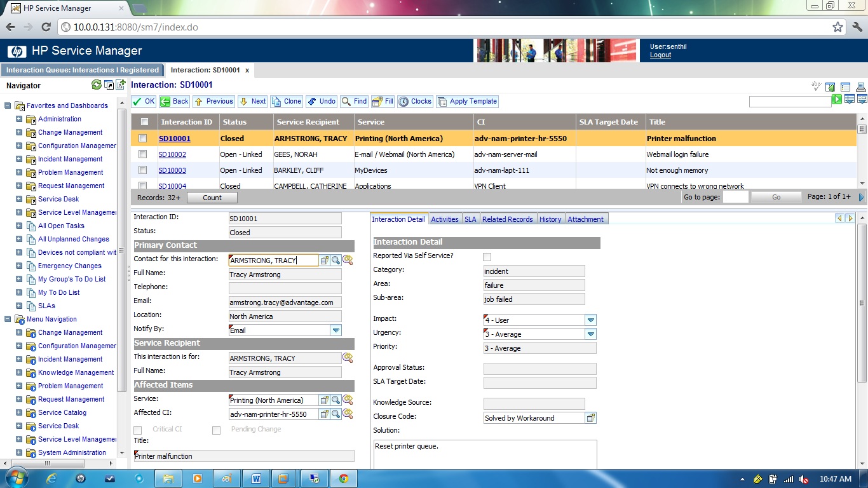Open the Attachment tab
The image size is (868, 488).
(x=586, y=219)
